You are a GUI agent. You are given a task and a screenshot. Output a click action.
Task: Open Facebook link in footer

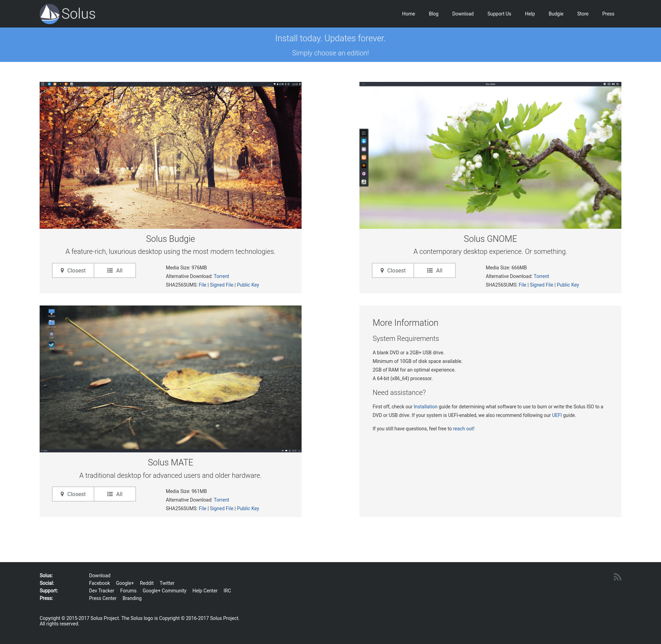99,583
